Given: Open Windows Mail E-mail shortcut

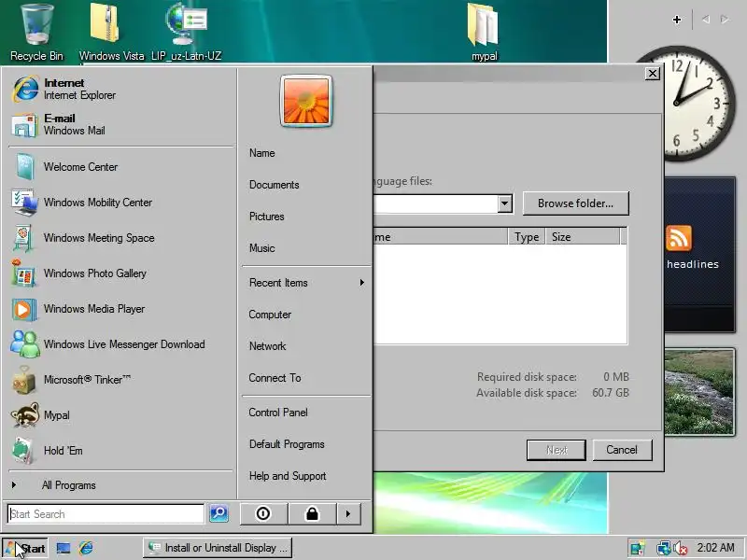Looking at the screenshot, I should pos(121,124).
